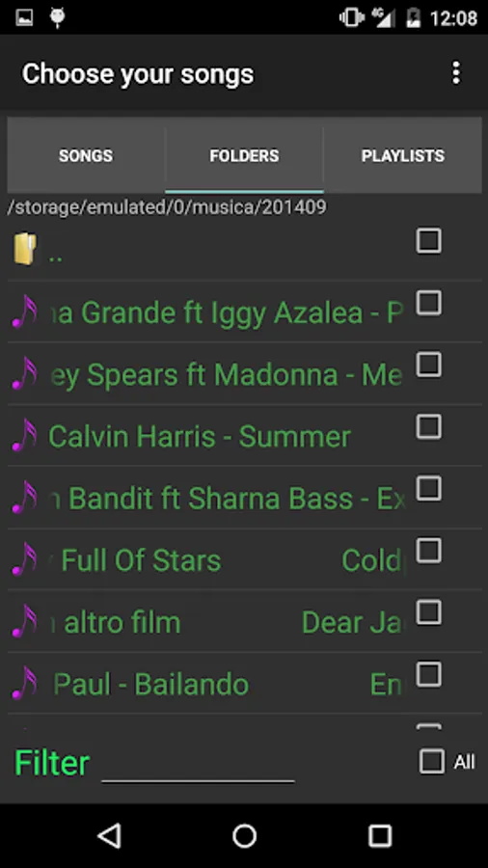
Task: Open the three-dot overflow menu
Action: pyautogui.click(x=456, y=73)
